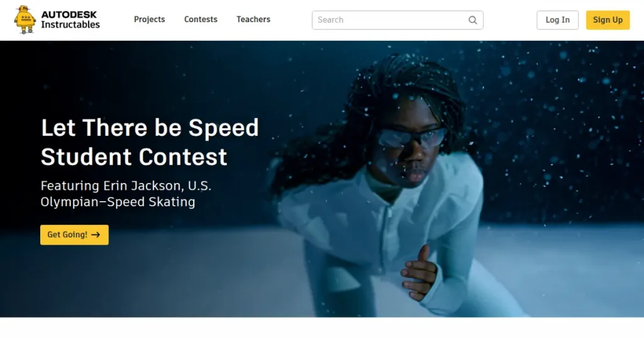The height and width of the screenshot is (338, 644).
Task: Click the Log In button
Action: coord(557,20)
